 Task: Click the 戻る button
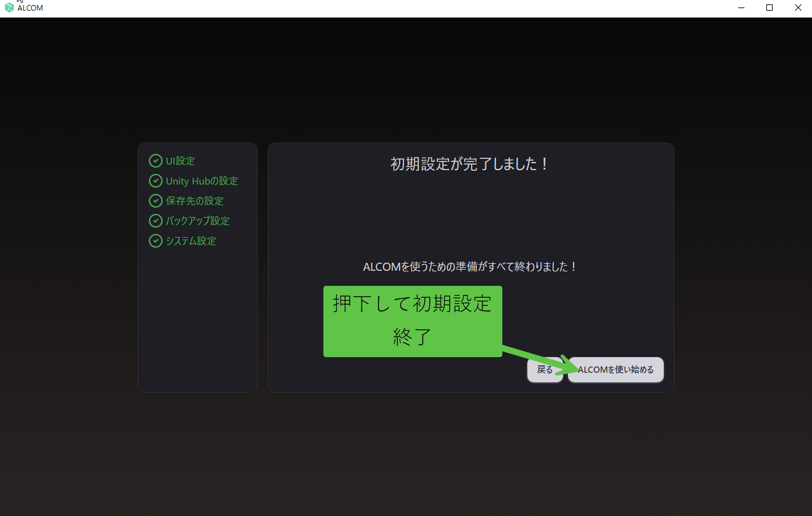pyautogui.click(x=545, y=370)
